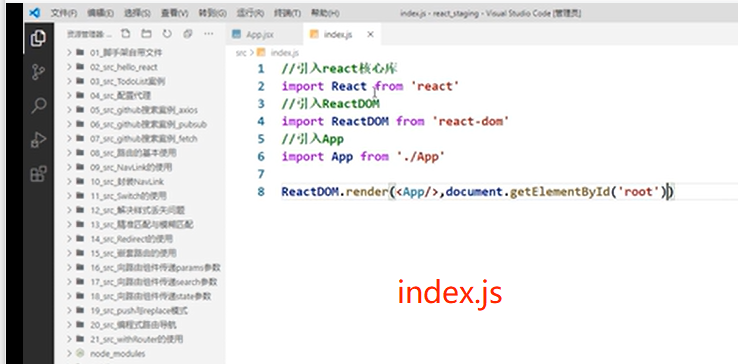Select the 19_src_push与replace模式 folder

click(139, 310)
